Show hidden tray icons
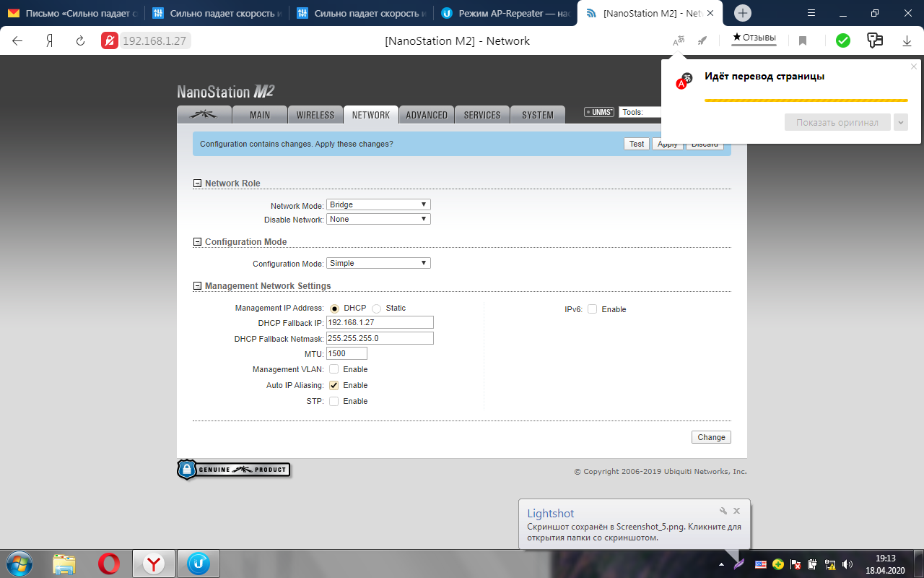Viewport: 924px width, 578px height. [x=721, y=564]
